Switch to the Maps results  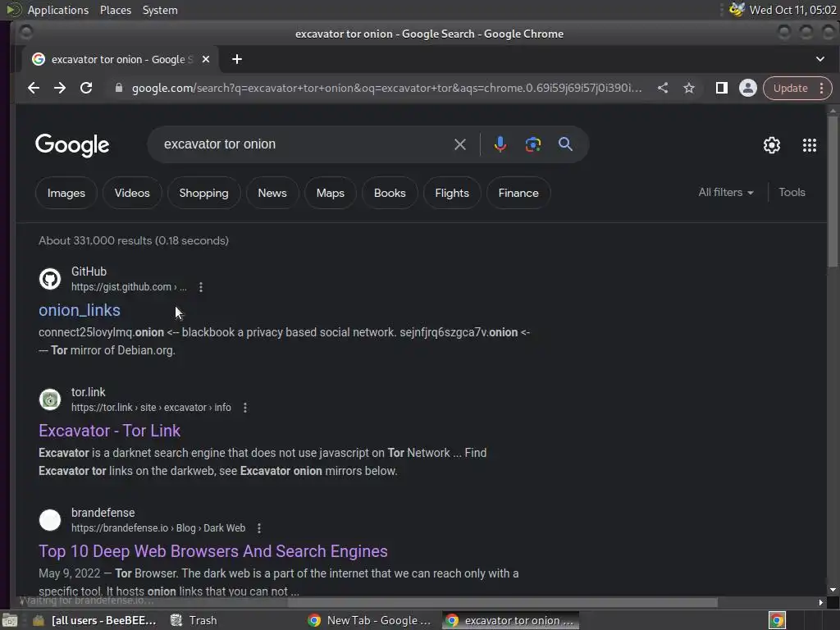330,193
